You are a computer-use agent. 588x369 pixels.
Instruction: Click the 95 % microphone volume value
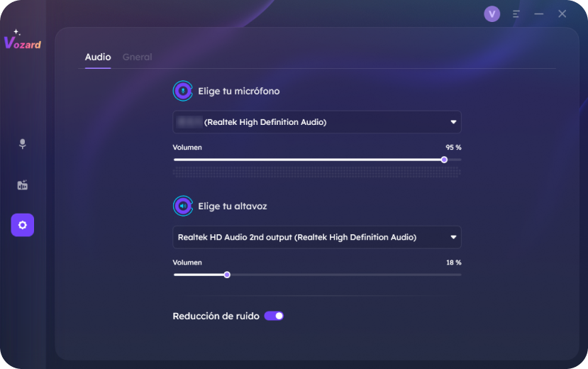[453, 148]
